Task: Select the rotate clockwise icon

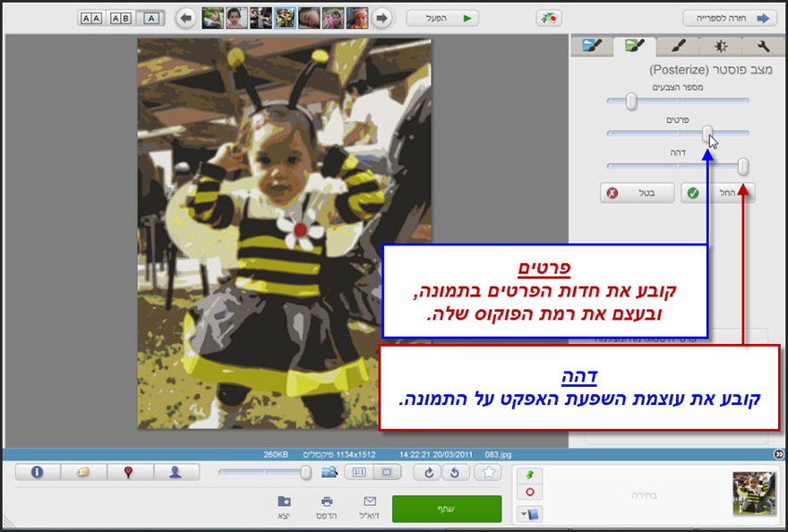Action: [x=428, y=472]
